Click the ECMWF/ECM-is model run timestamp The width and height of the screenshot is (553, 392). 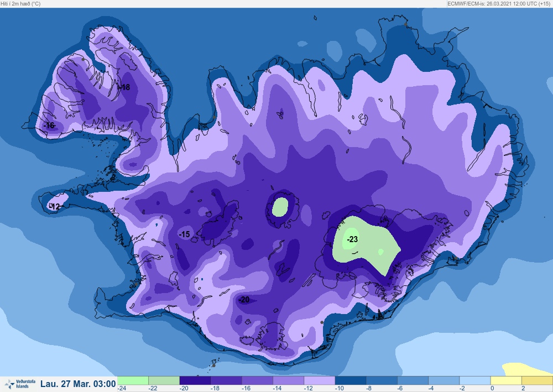point(499,3)
